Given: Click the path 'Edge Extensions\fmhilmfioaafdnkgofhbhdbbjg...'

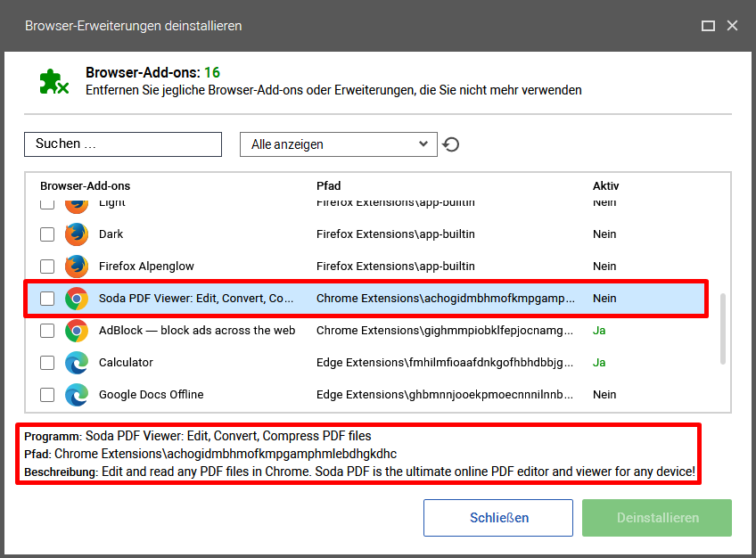Looking at the screenshot, I should tap(445, 363).
